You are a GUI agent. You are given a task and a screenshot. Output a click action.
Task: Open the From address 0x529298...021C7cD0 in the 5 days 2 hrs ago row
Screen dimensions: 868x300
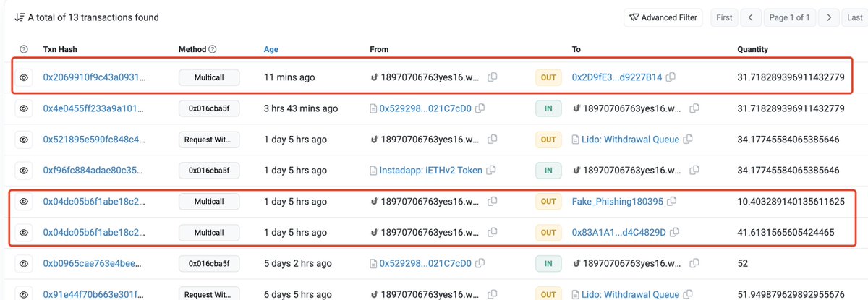pos(425,264)
